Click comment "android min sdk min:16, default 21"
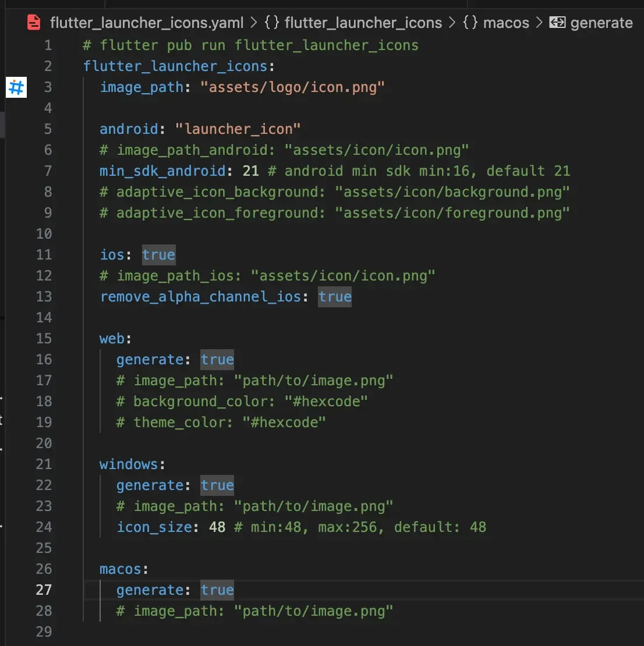 pos(419,171)
